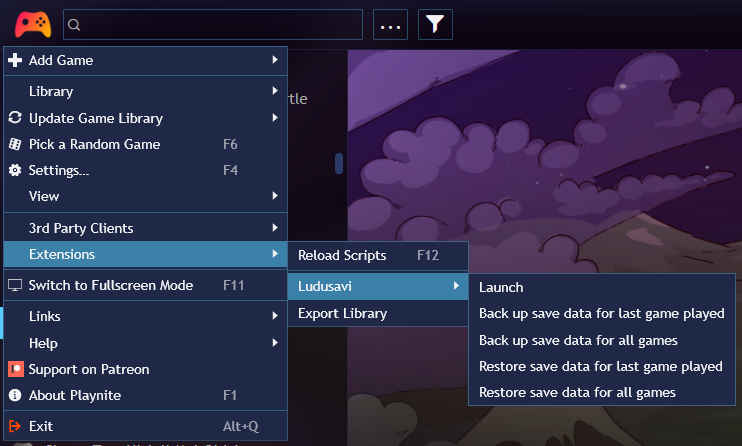Focus the game search input field

[213, 25]
